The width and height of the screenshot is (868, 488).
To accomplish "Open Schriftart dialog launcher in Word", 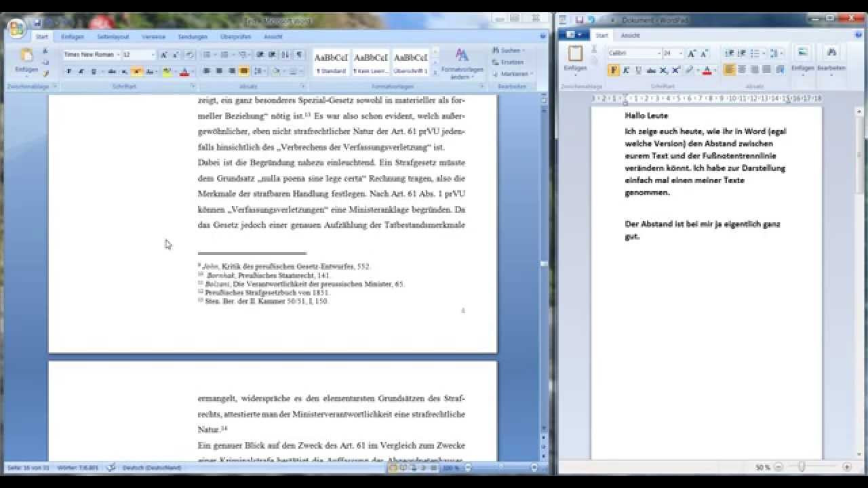I will pos(193,87).
